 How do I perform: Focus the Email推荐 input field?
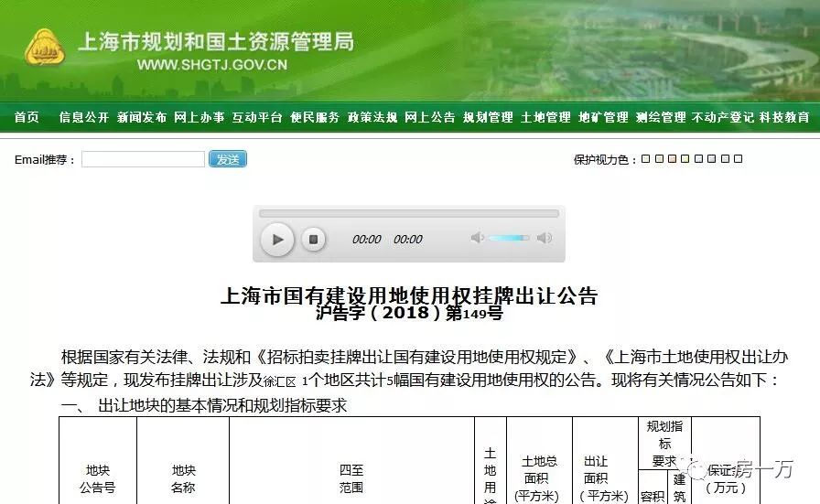click(x=143, y=159)
